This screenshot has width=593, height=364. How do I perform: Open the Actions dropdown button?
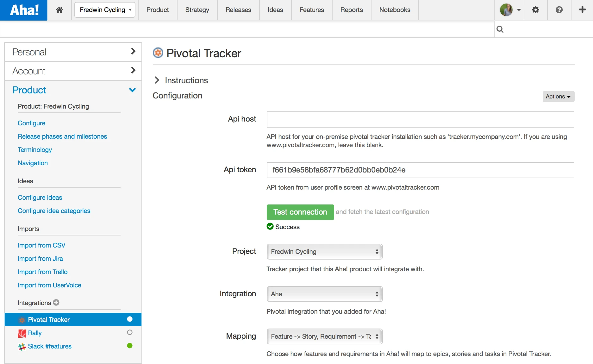(558, 97)
